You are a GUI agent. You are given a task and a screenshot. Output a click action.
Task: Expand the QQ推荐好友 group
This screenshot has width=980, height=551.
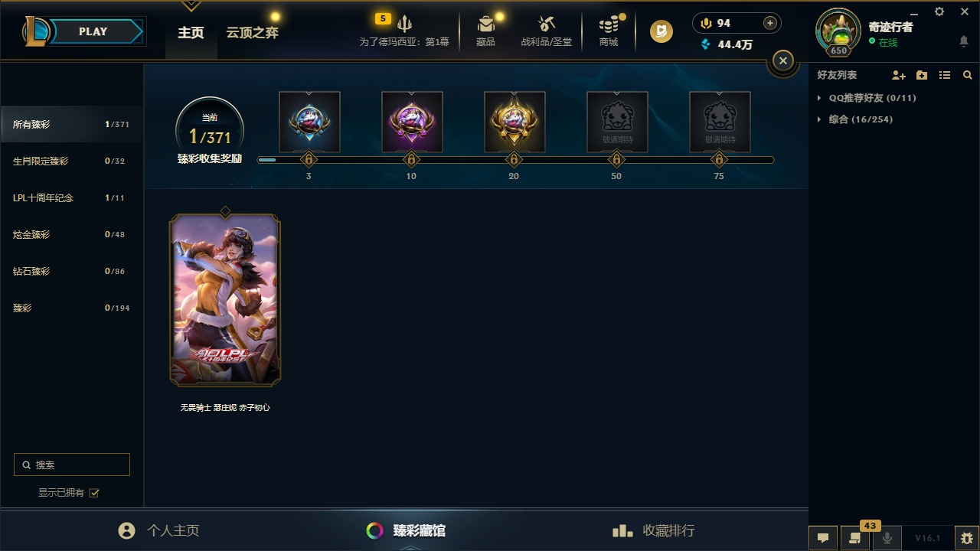pyautogui.click(x=867, y=98)
